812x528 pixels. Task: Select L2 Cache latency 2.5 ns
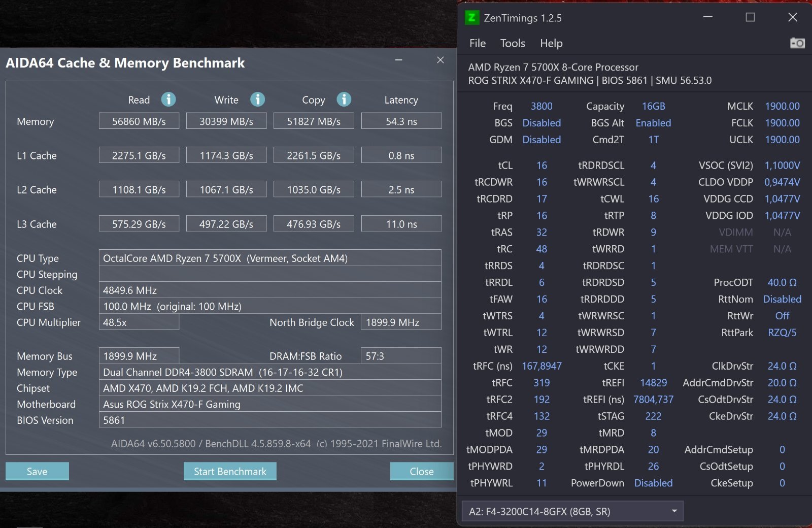coord(401,189)
